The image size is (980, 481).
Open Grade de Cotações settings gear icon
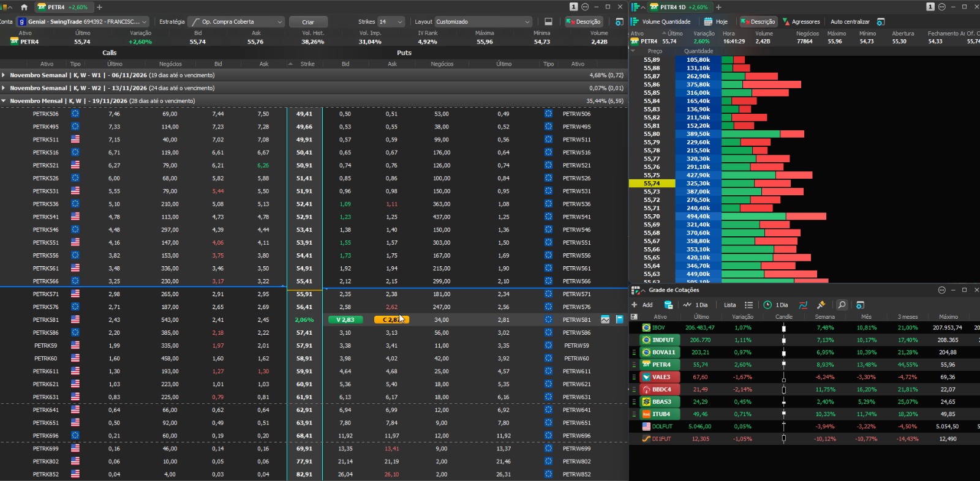click(860, 305)
